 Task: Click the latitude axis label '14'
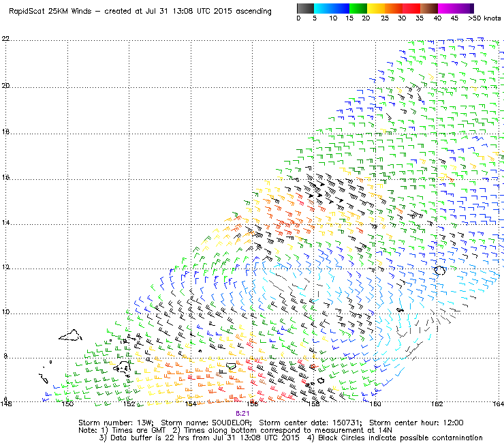(5, 223)
